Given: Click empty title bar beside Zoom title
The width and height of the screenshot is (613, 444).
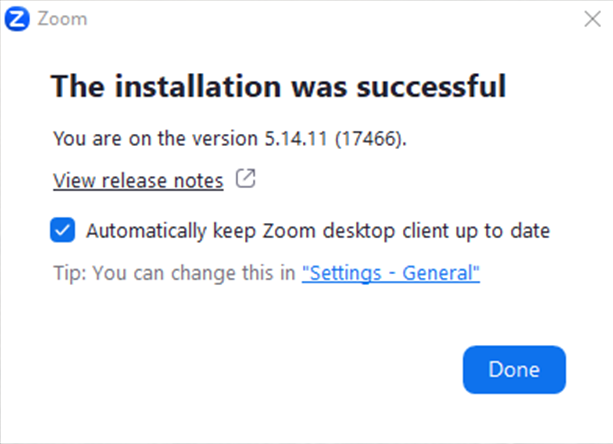Looking at the screenshot, I should pos(332,19).
